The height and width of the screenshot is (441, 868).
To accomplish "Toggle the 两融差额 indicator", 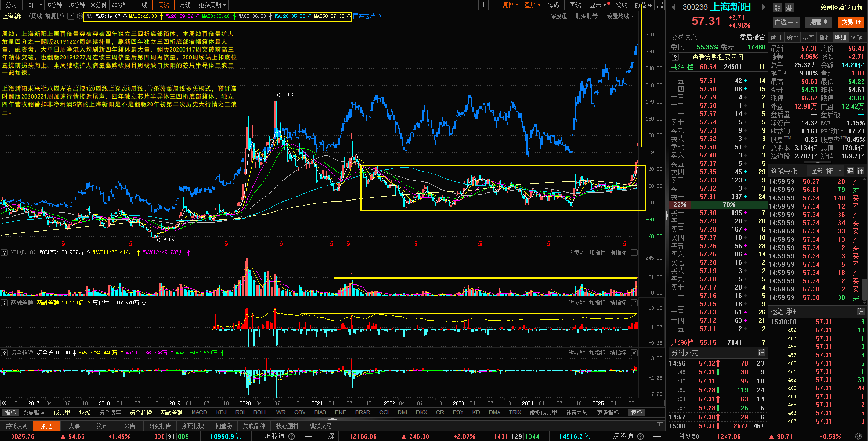I will pos(171,412).
